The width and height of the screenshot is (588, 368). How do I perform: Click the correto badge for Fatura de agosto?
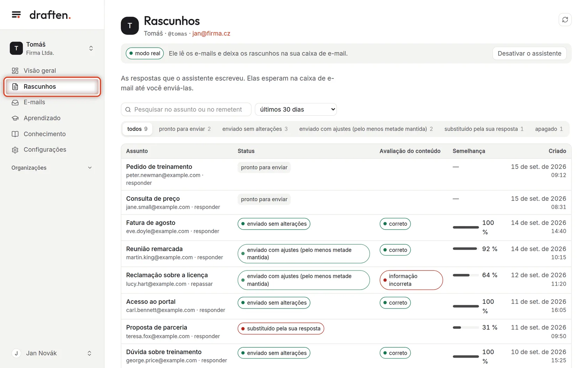tap(395, 224)
